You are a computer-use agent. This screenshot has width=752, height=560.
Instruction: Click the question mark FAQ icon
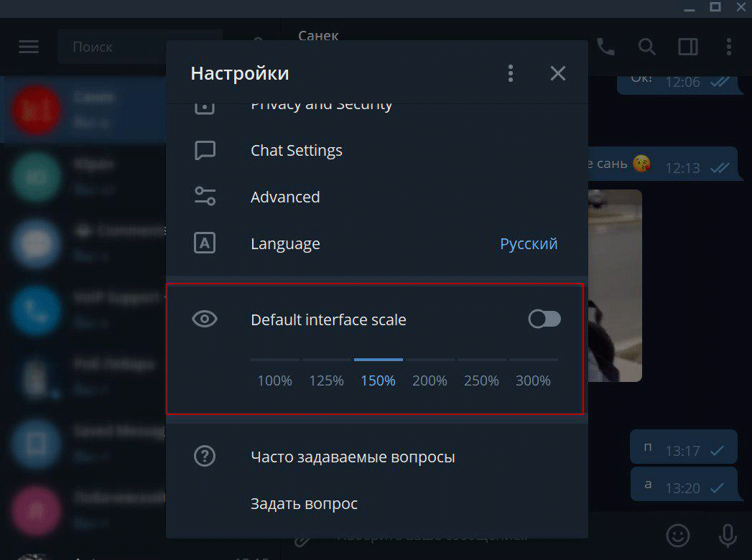coord(205,457)
